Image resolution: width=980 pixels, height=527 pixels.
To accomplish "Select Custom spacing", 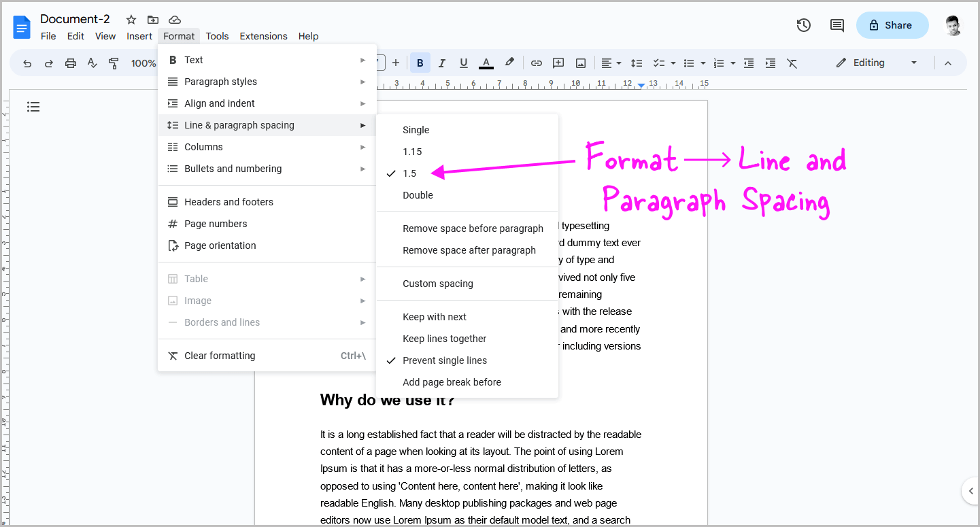I will [437, 284].
